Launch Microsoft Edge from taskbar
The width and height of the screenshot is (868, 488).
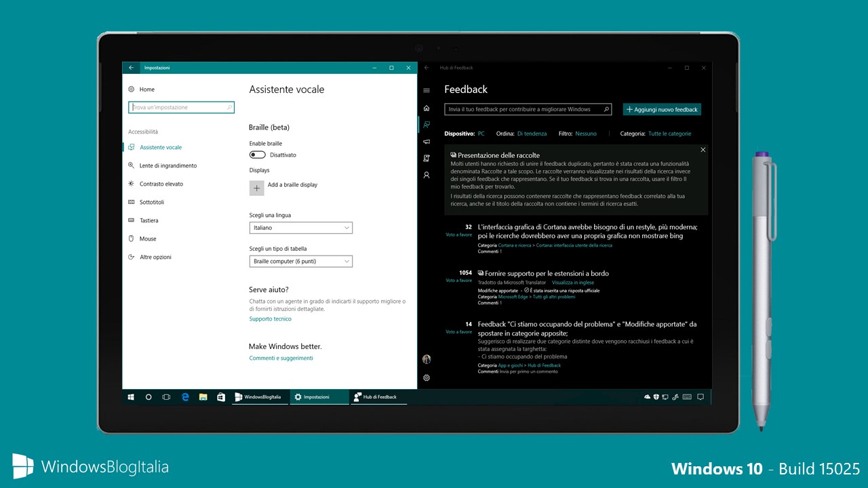click(185, 397)
